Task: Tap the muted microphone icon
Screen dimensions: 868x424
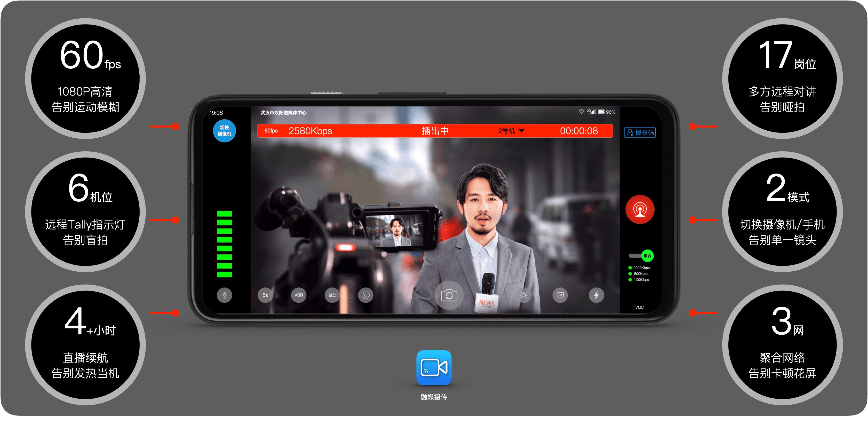Action: tap(224, 295)
